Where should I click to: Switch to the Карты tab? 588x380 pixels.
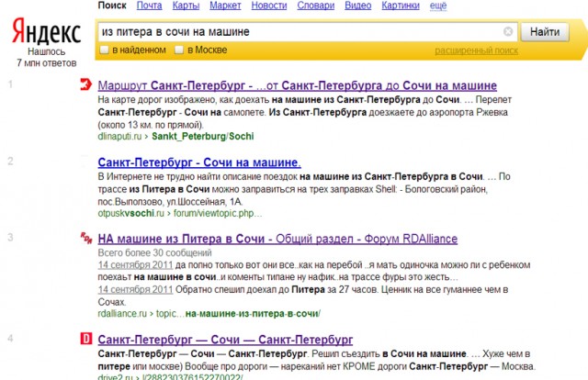186,6
